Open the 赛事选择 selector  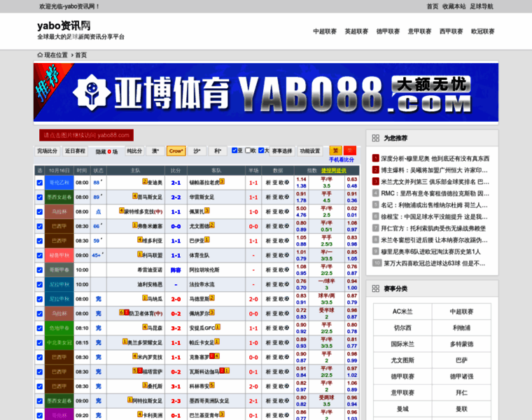pos(282,151)
